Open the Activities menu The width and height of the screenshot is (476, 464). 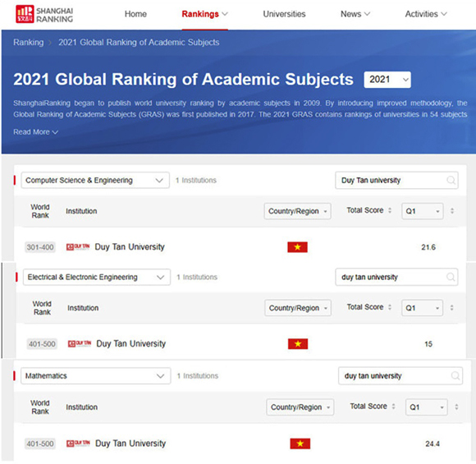[x=426, y=14]
